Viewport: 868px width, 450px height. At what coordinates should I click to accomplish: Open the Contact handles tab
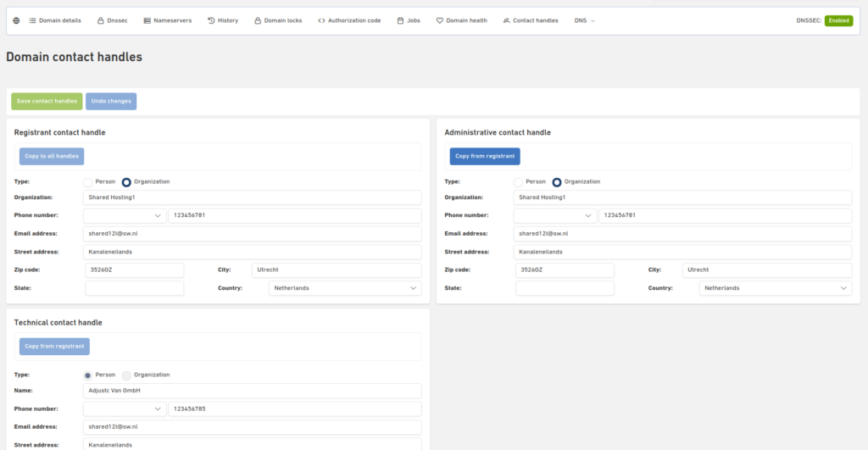pos(531,20)
